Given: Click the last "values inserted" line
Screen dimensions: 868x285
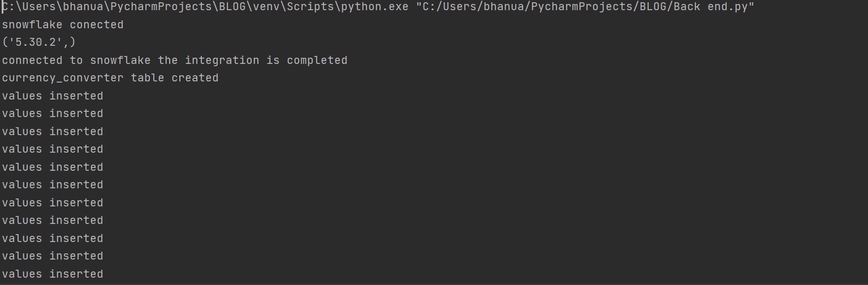Looking at the screenshot, I should (x=53, y=274).
